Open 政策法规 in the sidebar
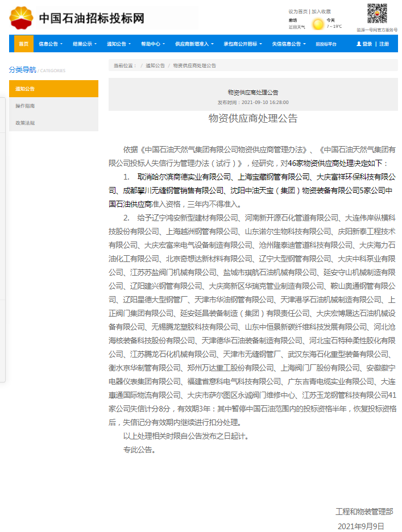This screenshot has width=402, height=532. (53, 123)
